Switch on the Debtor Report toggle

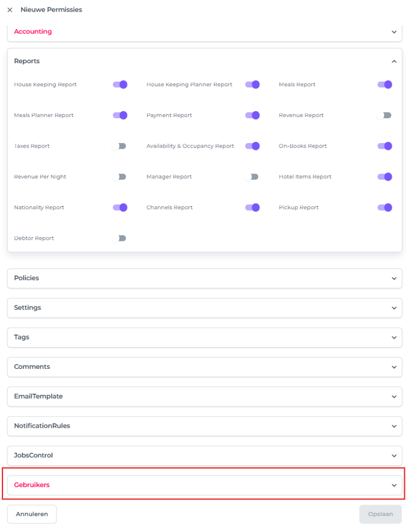pos(119,238)
